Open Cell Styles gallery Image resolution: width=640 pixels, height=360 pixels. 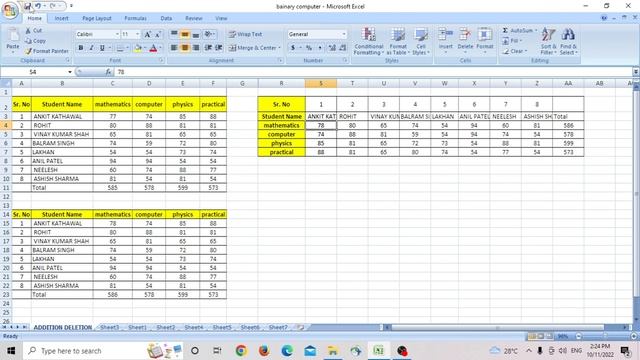click(421, 41)
